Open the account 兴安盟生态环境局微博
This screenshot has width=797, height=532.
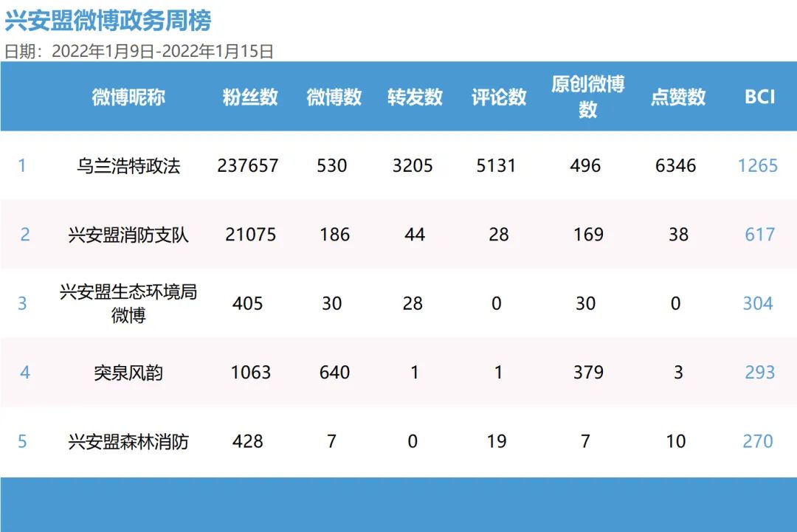[128, 303]
